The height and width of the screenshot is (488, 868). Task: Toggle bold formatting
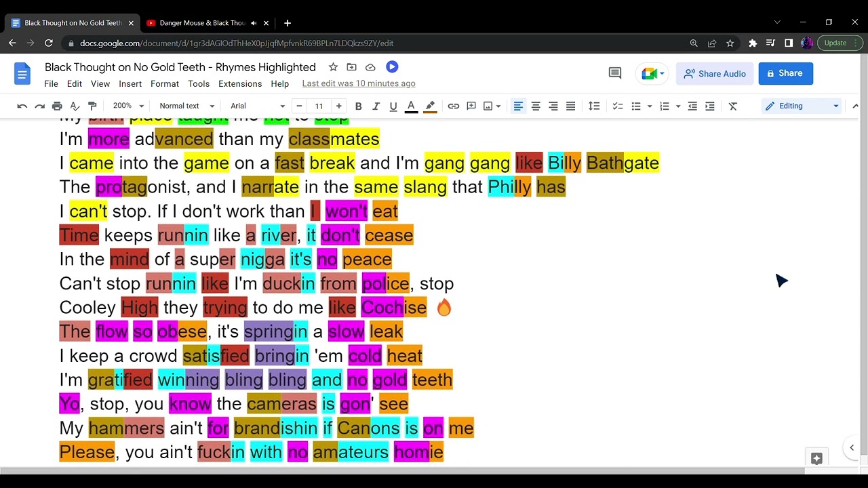pyautogui.click(x=358, y=106)
